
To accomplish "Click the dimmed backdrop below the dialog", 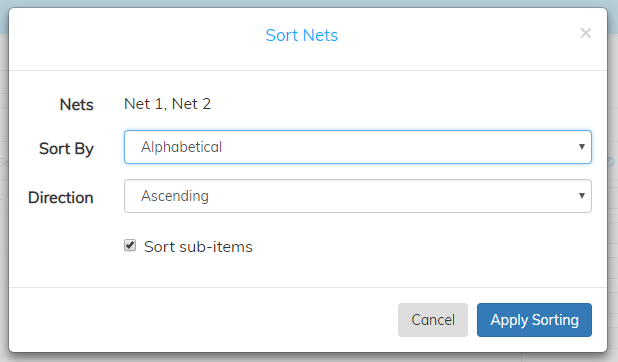I will 309,357.
